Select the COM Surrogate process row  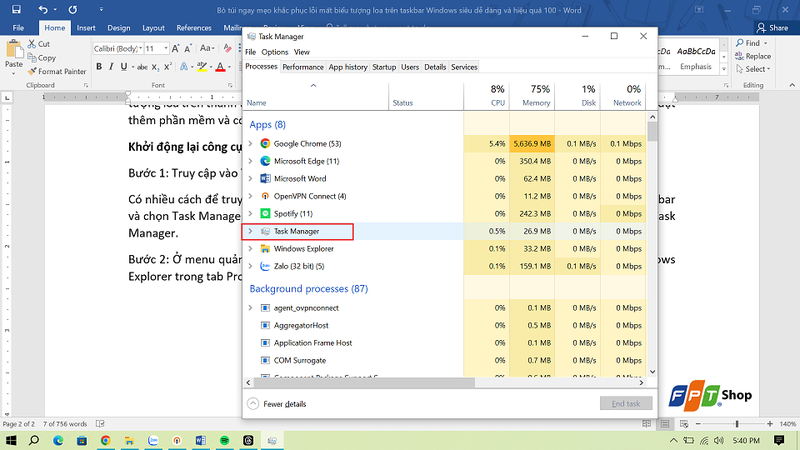[444, 360]
